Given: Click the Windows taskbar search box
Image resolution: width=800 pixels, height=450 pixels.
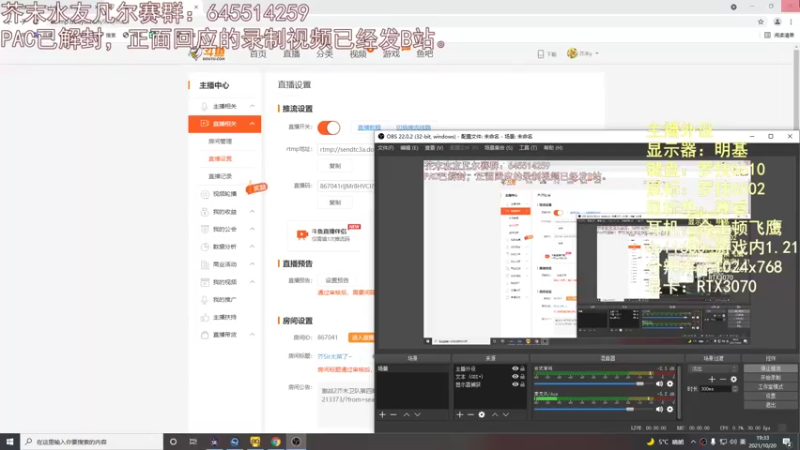Looking at the screenshot, I should 92,441.
